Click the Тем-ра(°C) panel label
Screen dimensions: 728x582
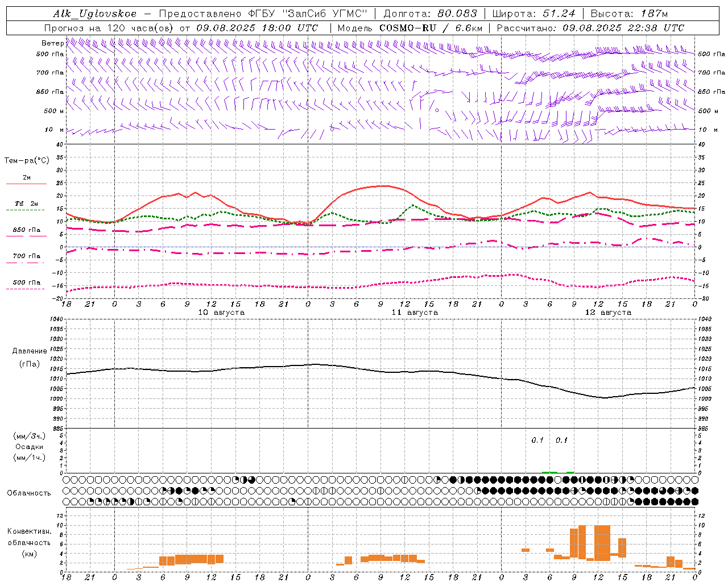click(27, 161)
